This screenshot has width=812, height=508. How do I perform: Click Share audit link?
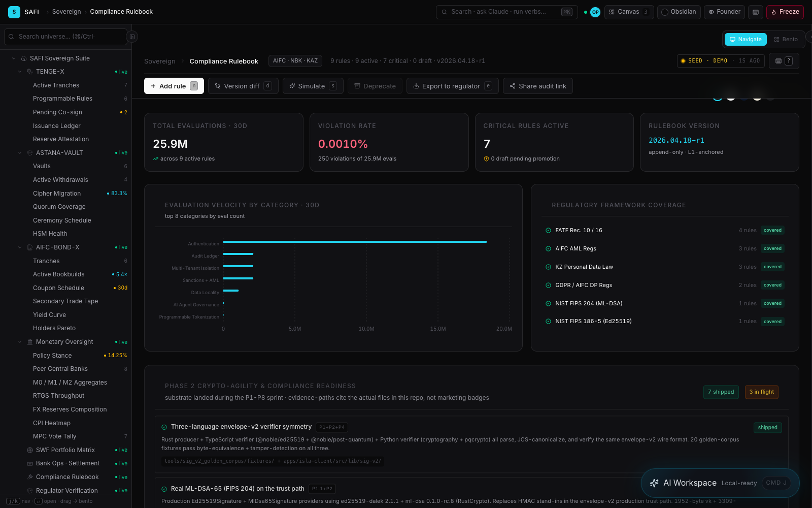click(x=538, y=86)
